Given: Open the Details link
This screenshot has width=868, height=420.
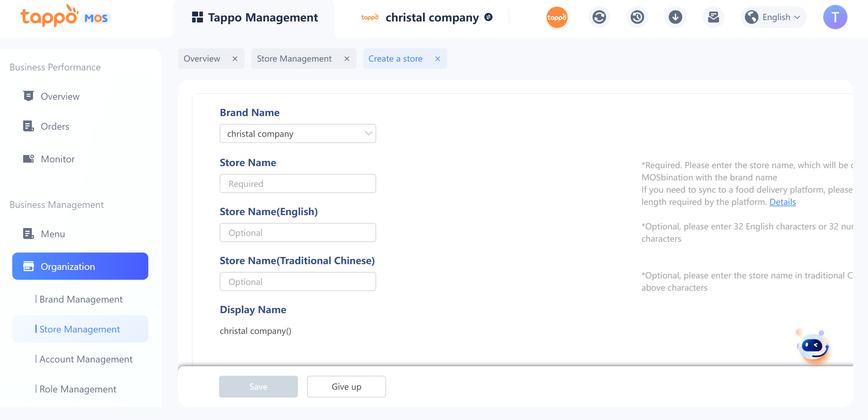Looking at the screenshot, I should pyautogui.click(x=783, y=202).
